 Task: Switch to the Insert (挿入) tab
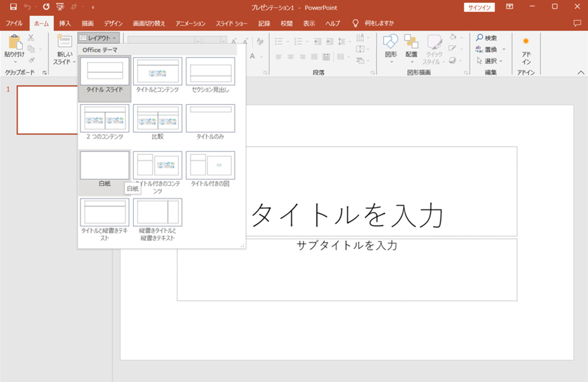pos(65,23)
